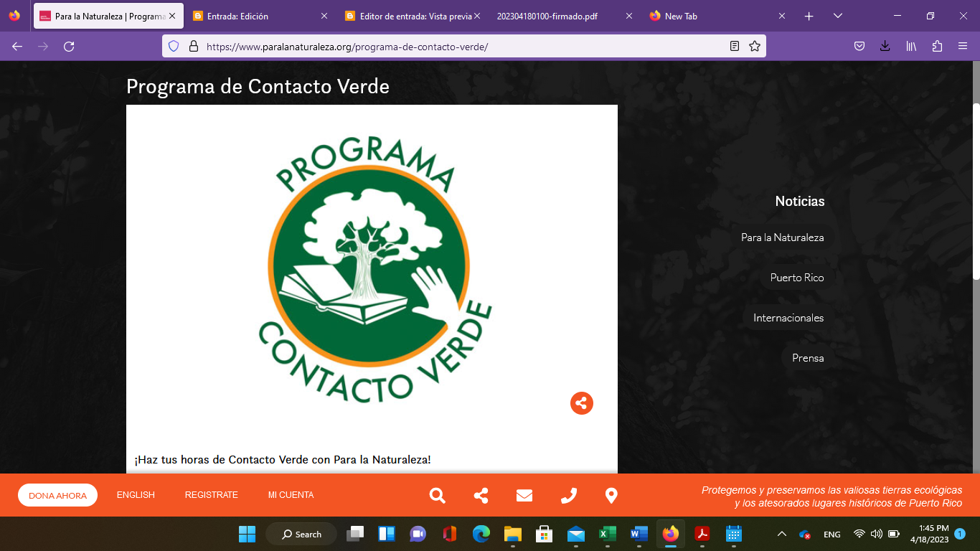This screenshot has height=551, width=980.
Task: Switch to Entrada: Edición tab
Action: pos(259,16)
